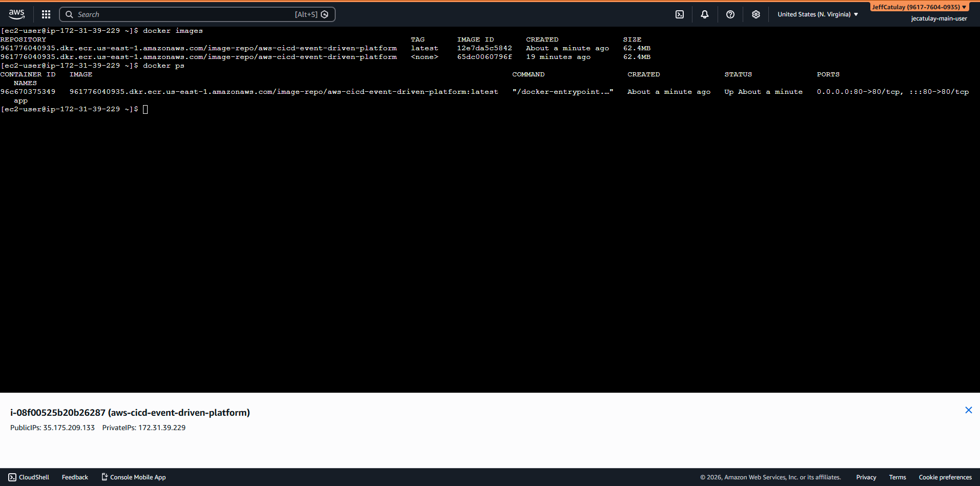Click the REPOSITORY column header
This screenshot has width=980, height=486.
click(x=23, y=39)
